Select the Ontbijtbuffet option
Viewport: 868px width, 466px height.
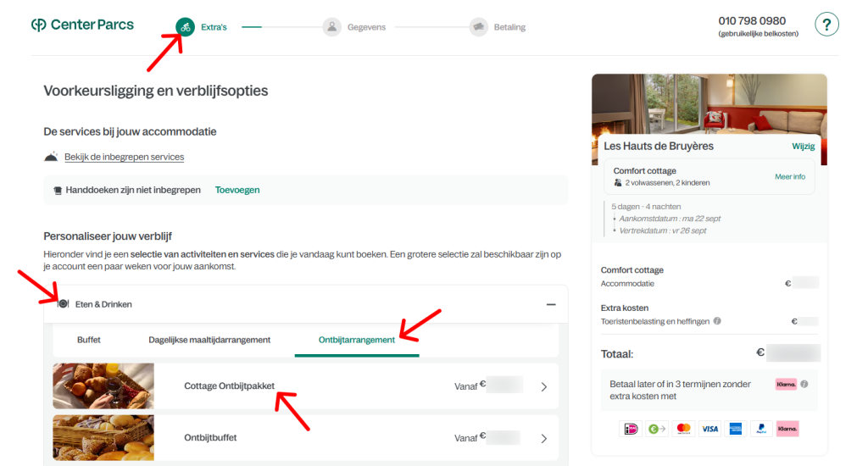point(305,438)
